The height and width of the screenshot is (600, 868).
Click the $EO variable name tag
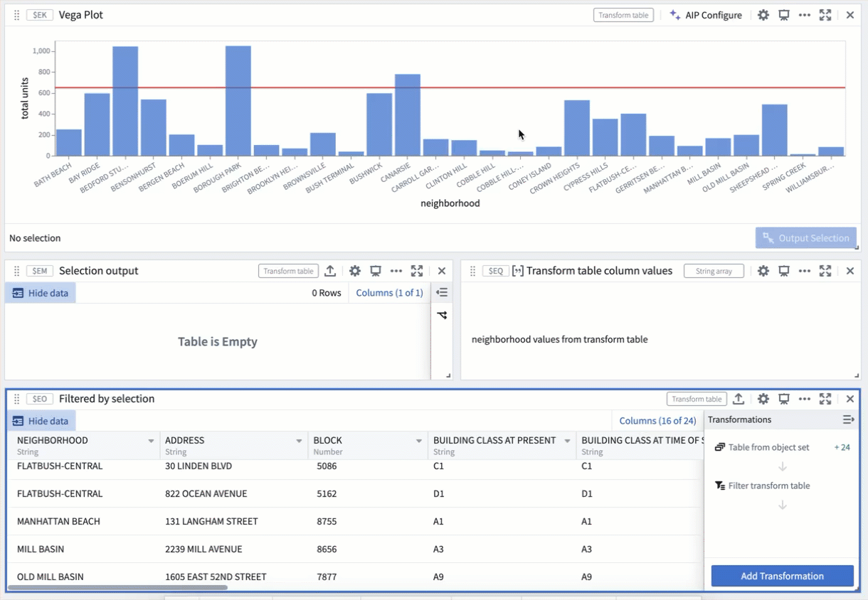pos(40,399)
